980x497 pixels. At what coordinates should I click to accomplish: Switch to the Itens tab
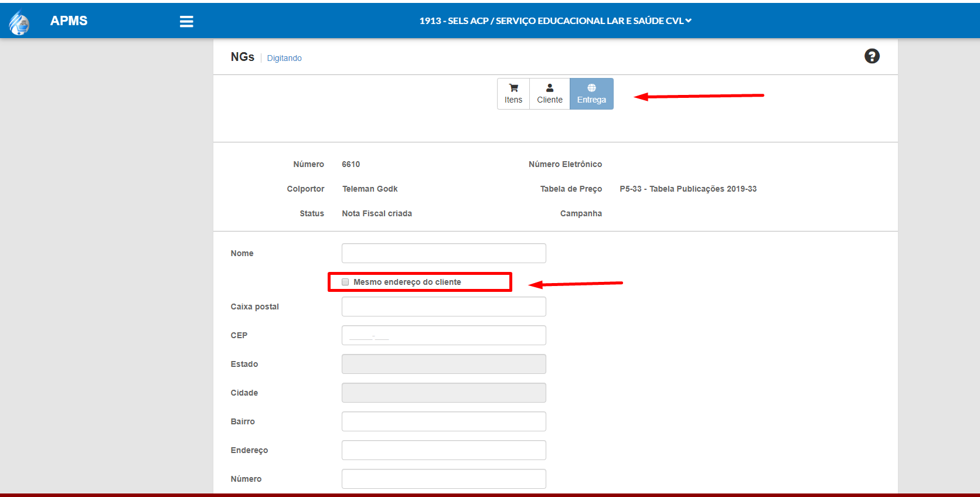coord(513,94)
